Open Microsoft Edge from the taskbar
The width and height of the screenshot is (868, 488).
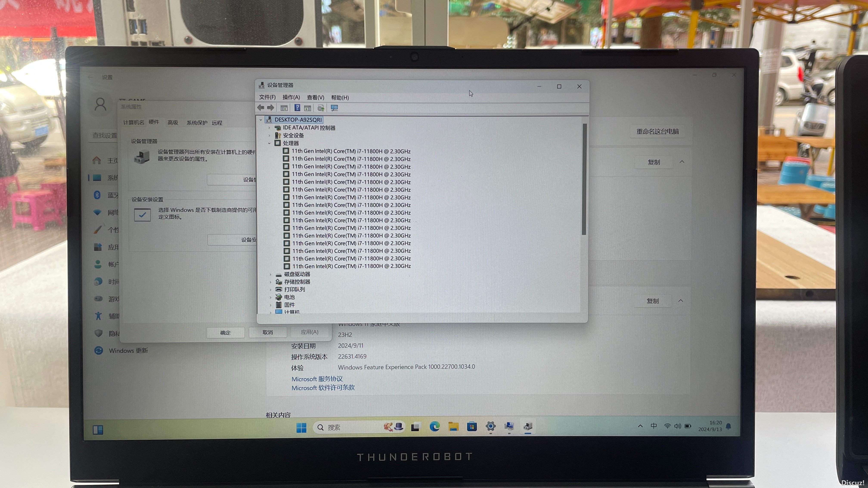(435, 427)
